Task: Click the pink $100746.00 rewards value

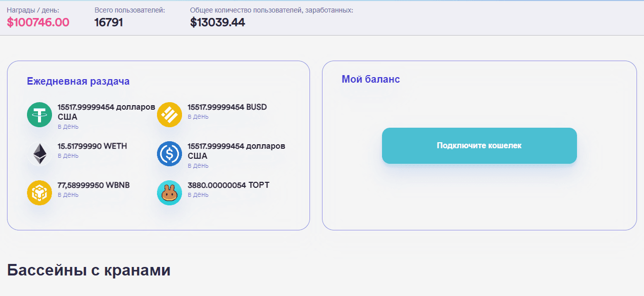Action: click(x=38, y=23)
